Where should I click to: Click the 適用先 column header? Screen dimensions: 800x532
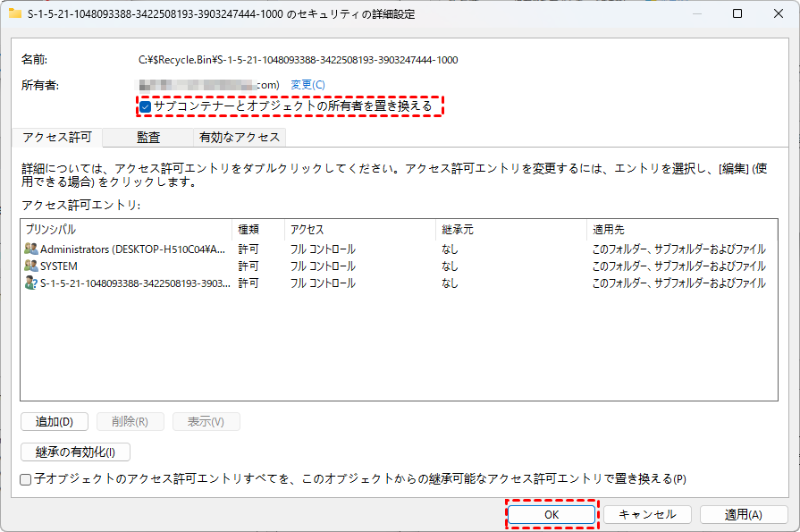pyautogui.click(x=679, y=230)
